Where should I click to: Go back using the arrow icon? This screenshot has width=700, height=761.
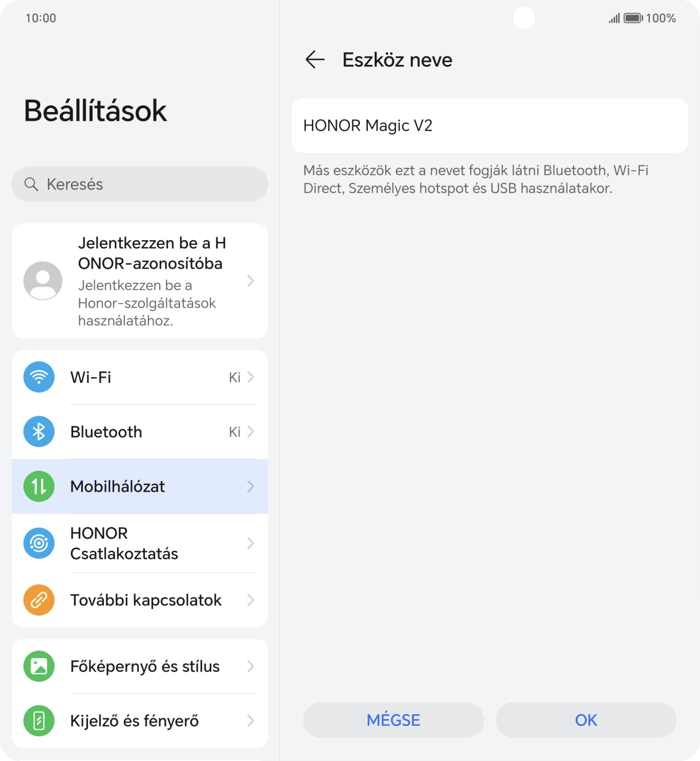click(315, 59)
